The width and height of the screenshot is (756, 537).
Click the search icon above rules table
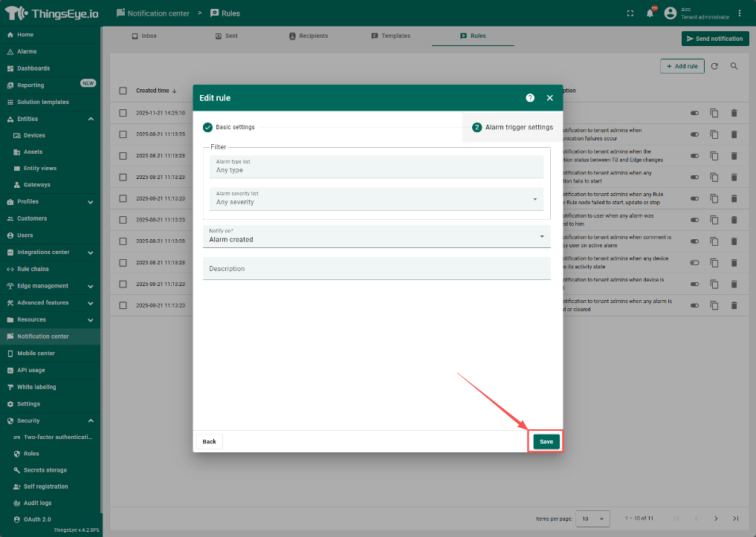(x=734, y=66)
